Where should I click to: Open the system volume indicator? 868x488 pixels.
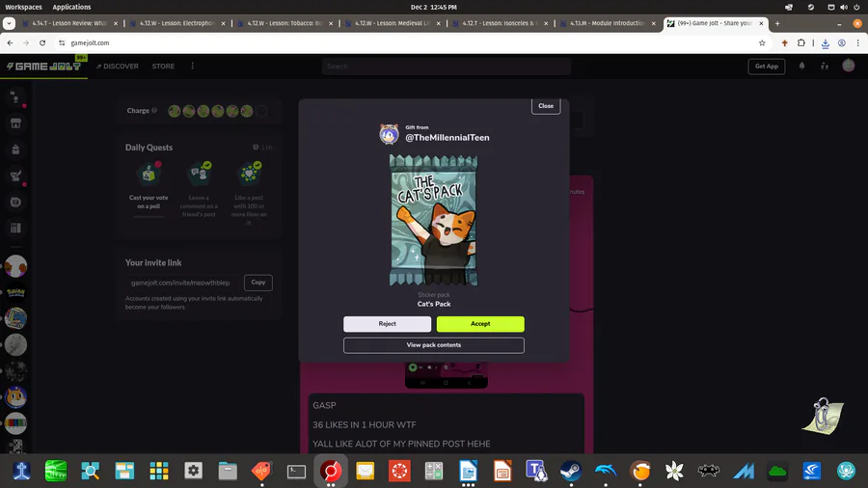844,7
